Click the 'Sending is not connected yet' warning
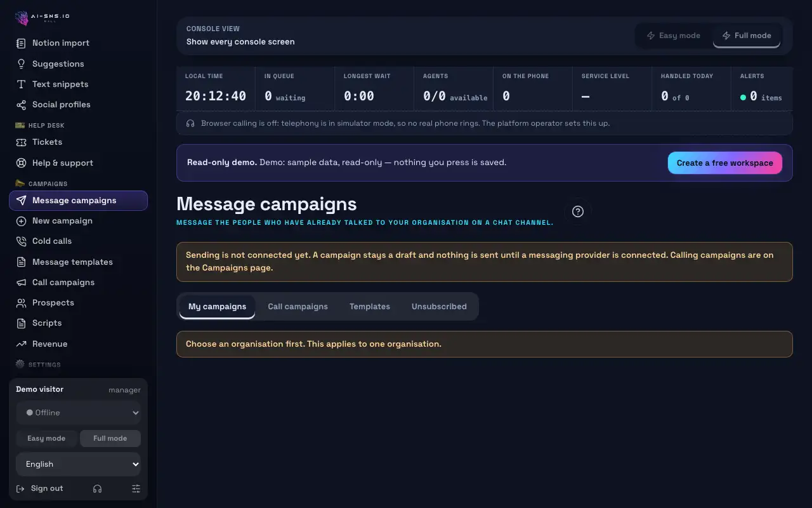The height and width of the screenshot is (508, 812). 485,262
